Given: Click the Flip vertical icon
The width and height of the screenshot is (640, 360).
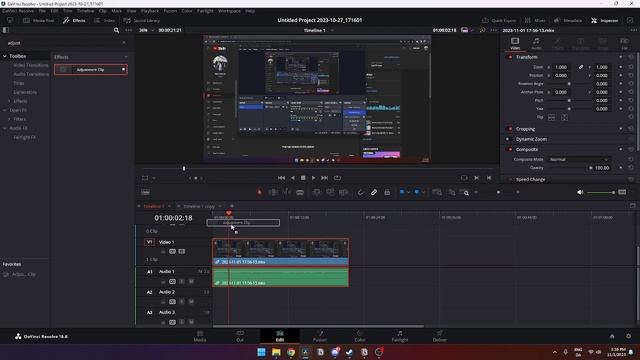Looking at the screenshot, I should pyautogui.click(x=564, y=118).
